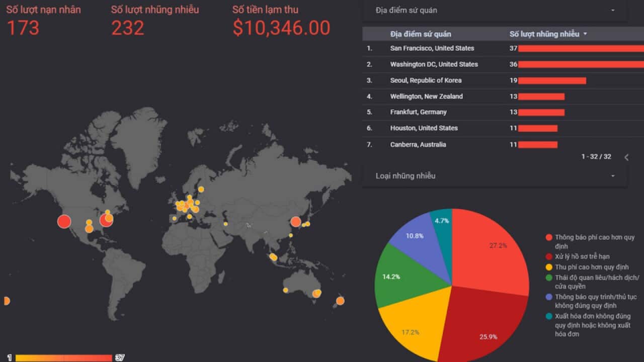Select the teal 4.7% pie slice
This screenshot has width=644, height=362.
443,221
